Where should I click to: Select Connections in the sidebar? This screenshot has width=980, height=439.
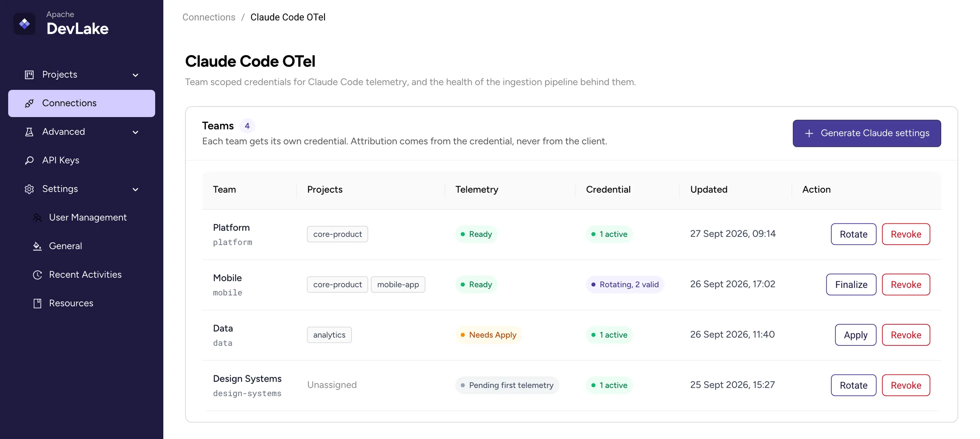coord(82,103)
